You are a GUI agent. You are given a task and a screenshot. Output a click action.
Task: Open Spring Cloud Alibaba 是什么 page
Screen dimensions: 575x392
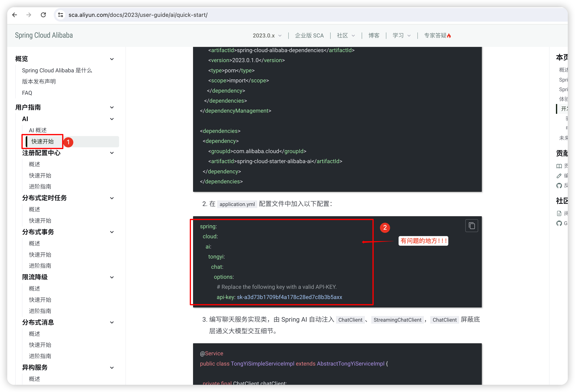(57, 71)
